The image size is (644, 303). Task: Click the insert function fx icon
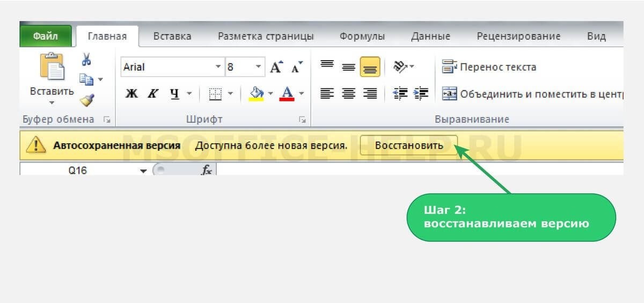click(207, 171)
